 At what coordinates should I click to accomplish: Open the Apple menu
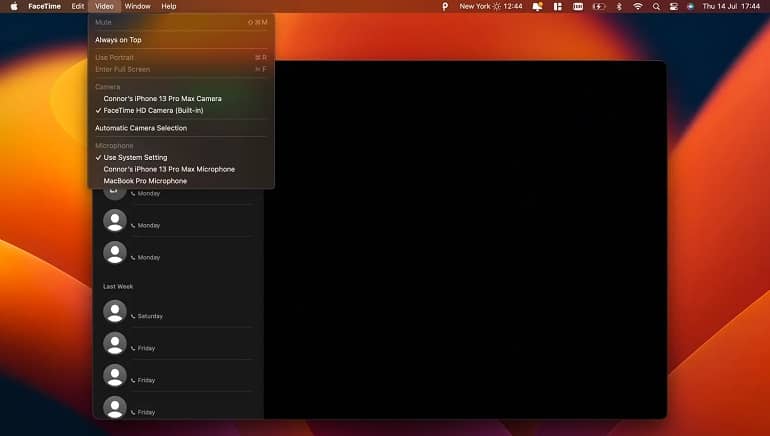[x=14, y=6]
